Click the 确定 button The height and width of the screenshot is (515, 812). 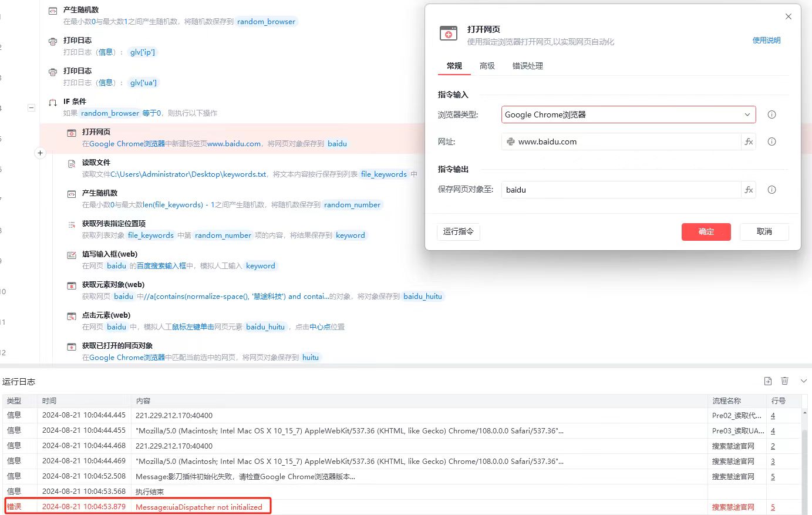click(706, 231)
